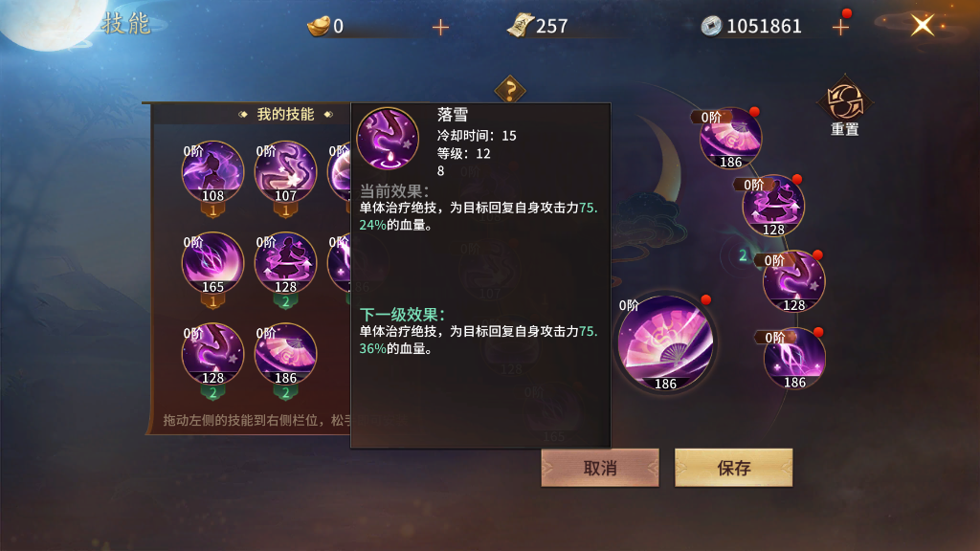This screenshot has height=551, width=980.
Task: Click the dancer skill 128 in my skills
Action: [285, 264]
